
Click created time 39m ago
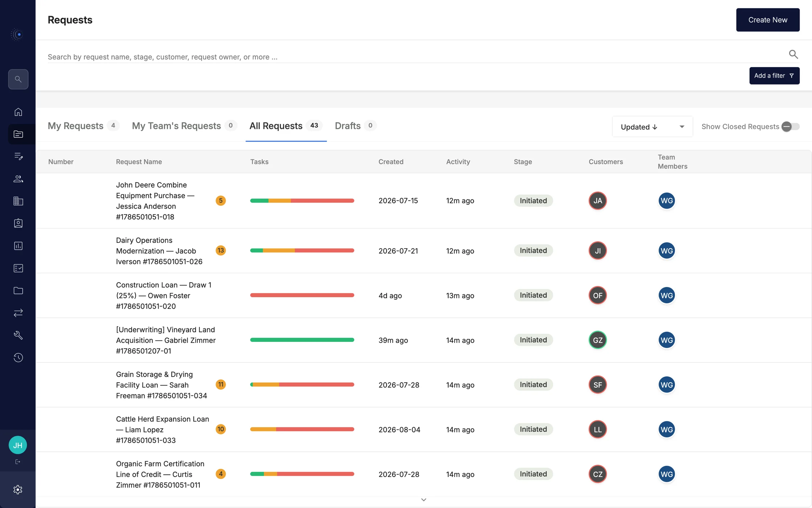(x=393, y=340)
